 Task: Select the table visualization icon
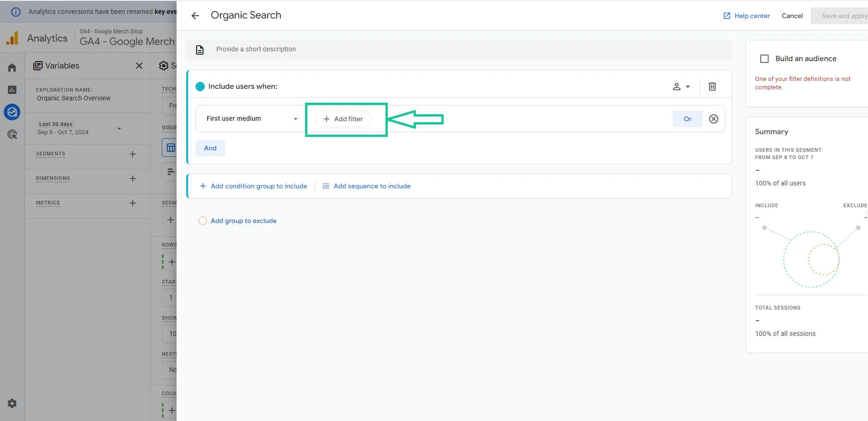(170, 148)
